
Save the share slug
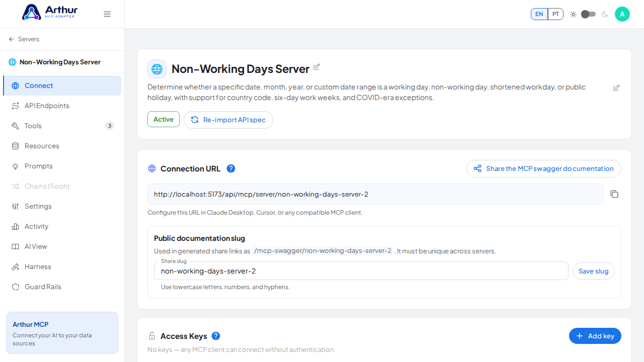tap(594, 271)
